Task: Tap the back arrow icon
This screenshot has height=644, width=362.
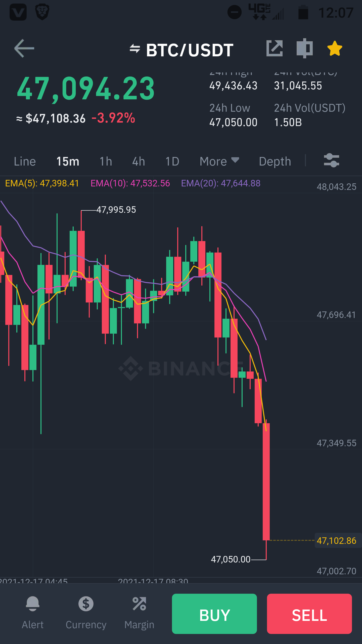Action: click(24, 48)
